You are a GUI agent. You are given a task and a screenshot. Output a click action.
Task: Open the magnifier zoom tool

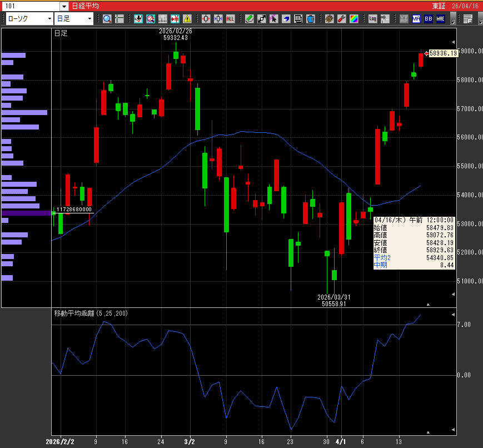(x=107, y=19)
